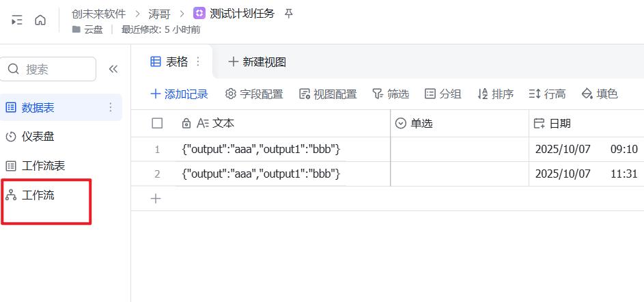
Task: Open 字段配置 settings
Action: [x=254, y=94]
